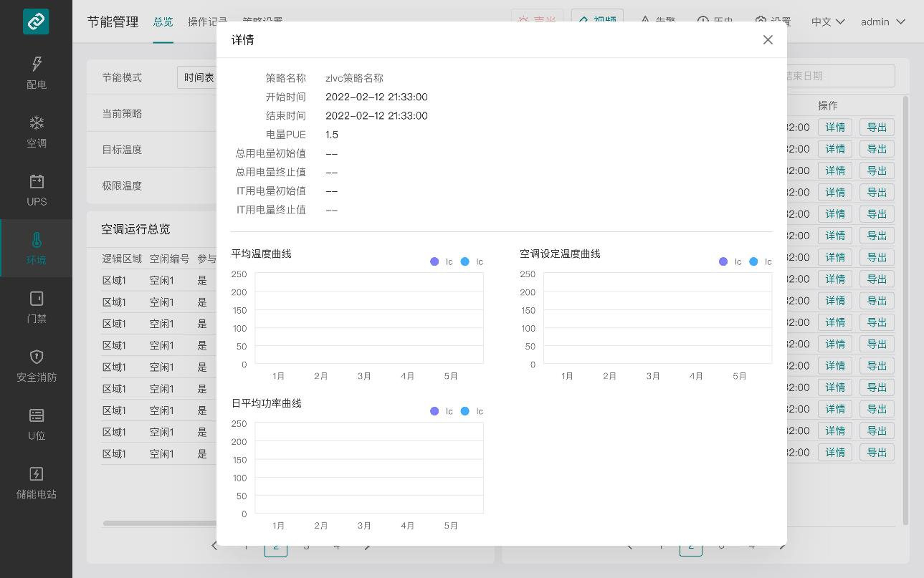Switch to the 操作记录 tab
924x578 pixels.
click(x=207, y=22)
